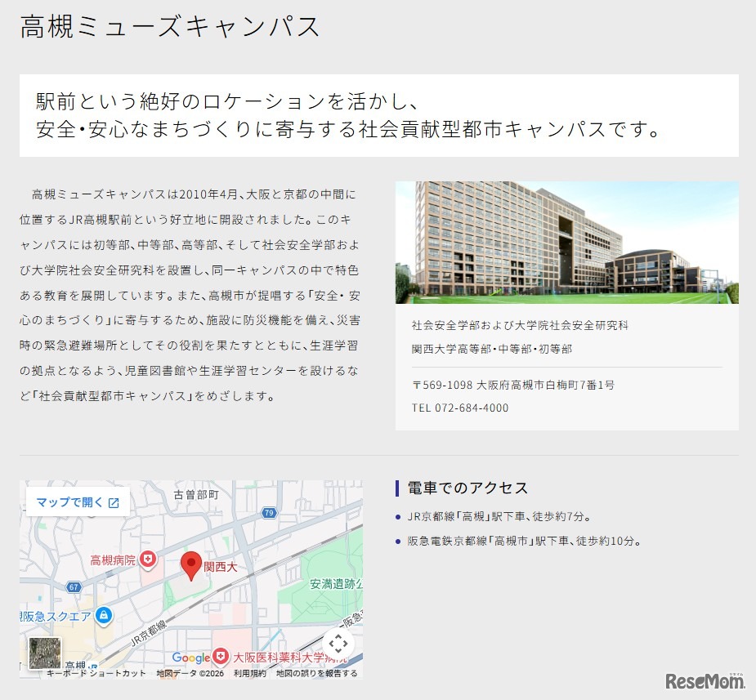This screenshot has height=700, width=756.
Task: Click the 高槻病院 map label text
Action: click(x=113, y=560)
